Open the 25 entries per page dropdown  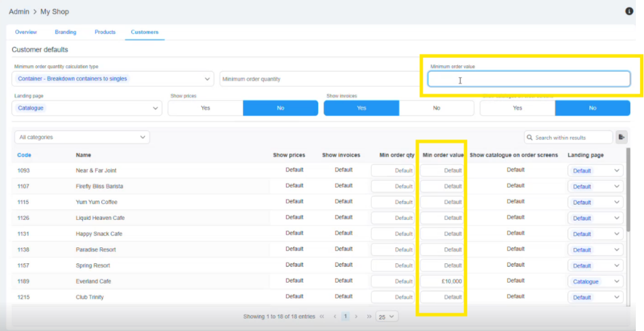tap(387, 317)
